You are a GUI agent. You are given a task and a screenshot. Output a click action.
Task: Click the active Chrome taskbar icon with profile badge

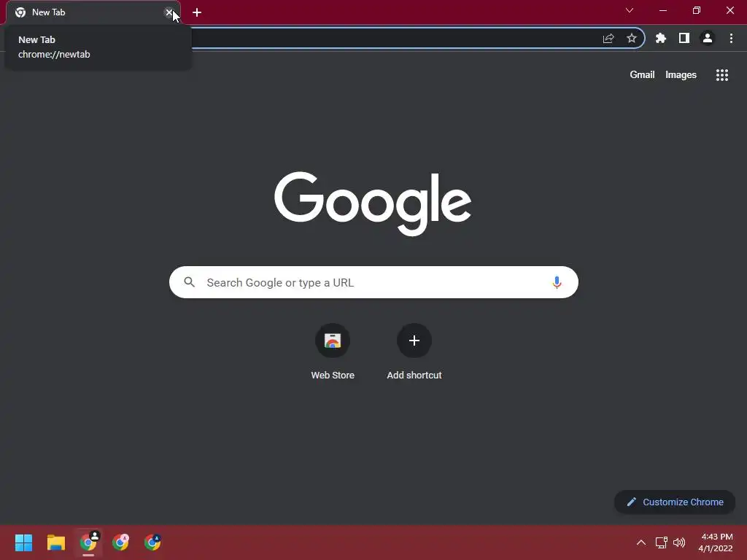(88, 542)
